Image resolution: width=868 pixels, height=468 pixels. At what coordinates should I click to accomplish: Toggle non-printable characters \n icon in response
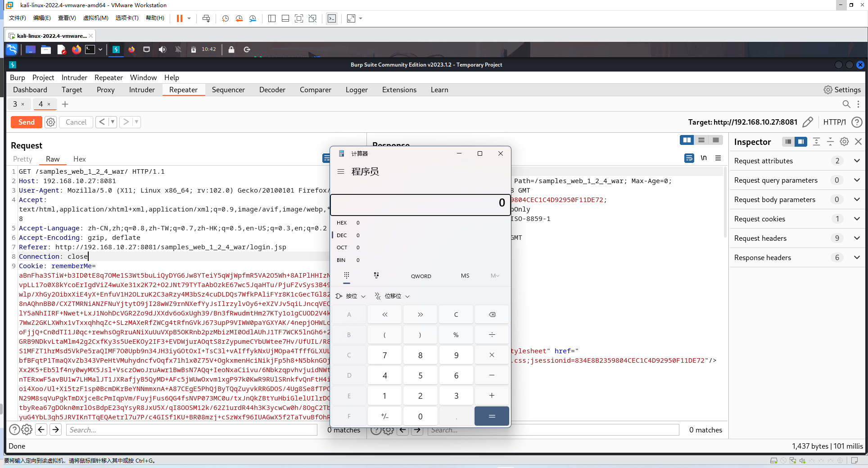point(704,158)
